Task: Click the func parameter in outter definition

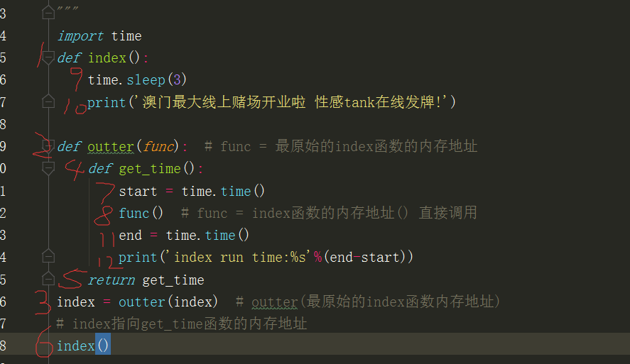Action: click(158, 146)
